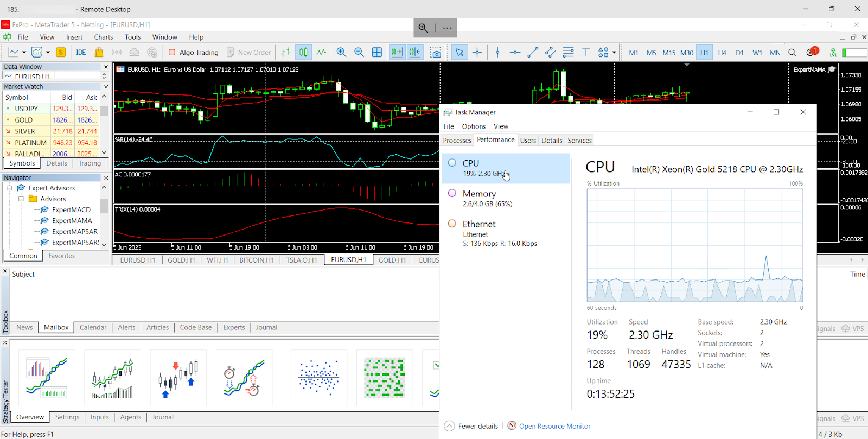Click the New Order button
The width and height of the screenshot is (868, 439).
(x=248, y=53)
